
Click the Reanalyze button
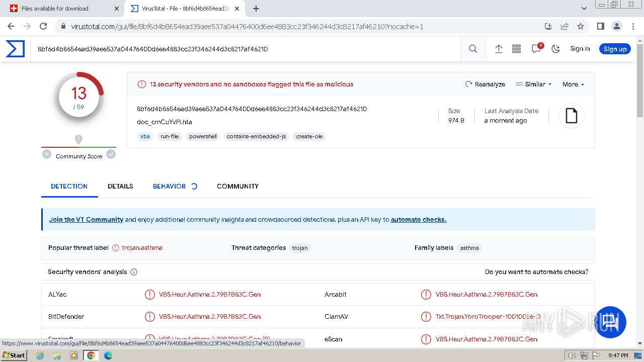coord(485,84)
